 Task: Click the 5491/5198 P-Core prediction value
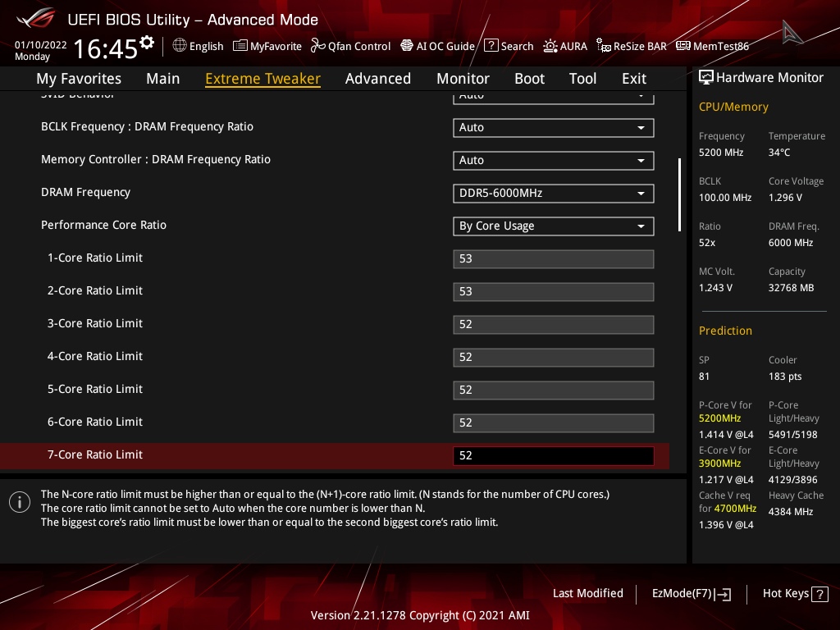pos(793,435)
